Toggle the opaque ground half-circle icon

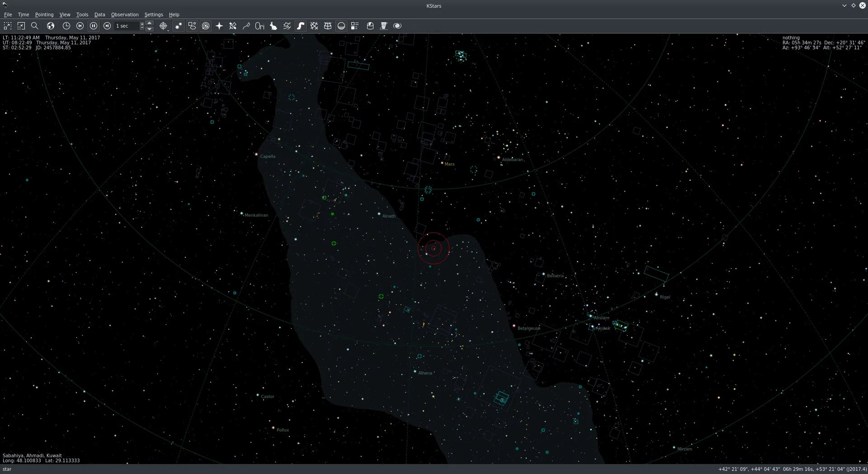click(x=341, y=26)
